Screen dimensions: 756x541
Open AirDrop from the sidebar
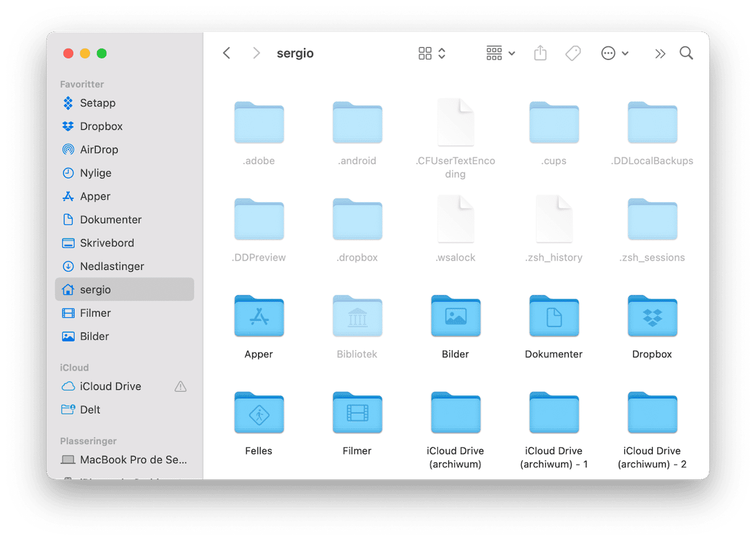[x=124, y=150]
